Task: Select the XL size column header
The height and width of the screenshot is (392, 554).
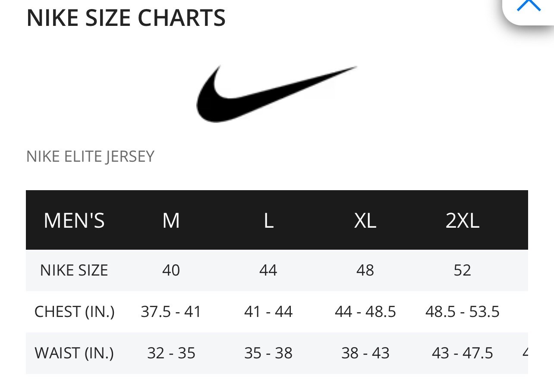Action: [365, 220]
